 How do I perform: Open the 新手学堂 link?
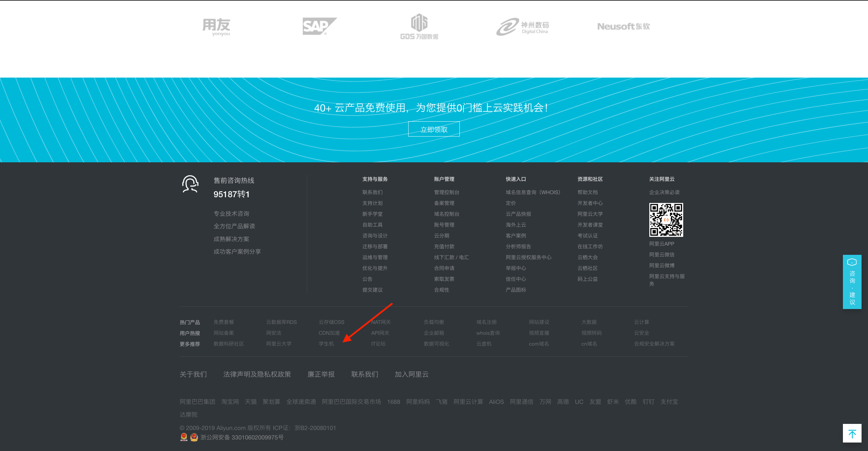pyautogui.click(x=372, y=214)
